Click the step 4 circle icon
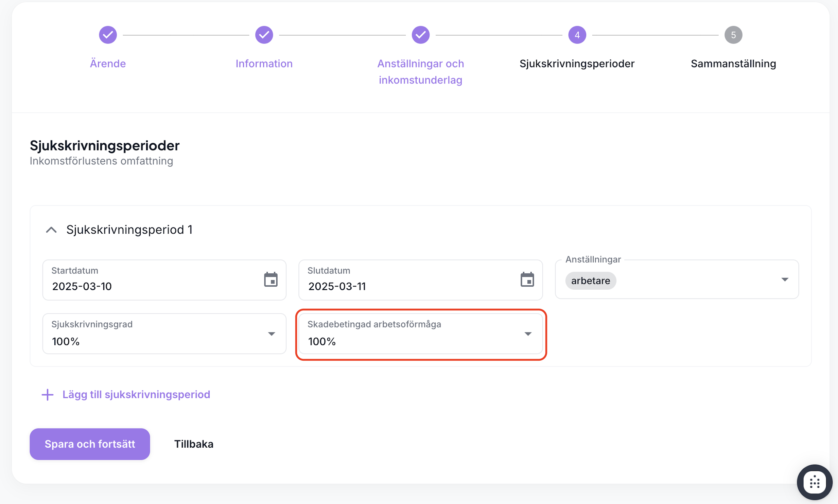838x504 pixels. tap(577, 35)
